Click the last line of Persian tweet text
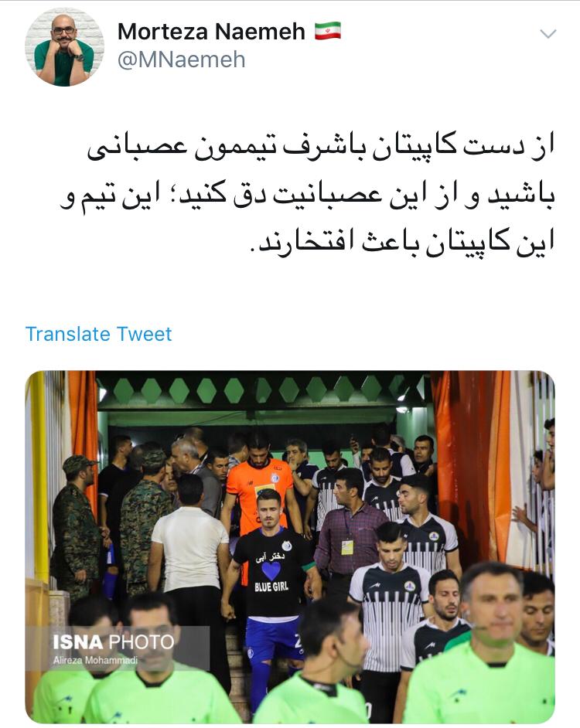This screenshot has width=580, height=728. (402, 241)
